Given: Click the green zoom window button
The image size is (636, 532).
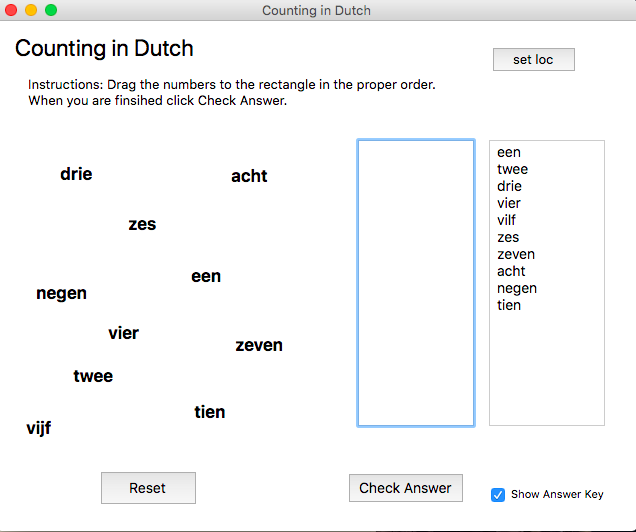Looking at the screenshot, I should [x=51, y=10].
